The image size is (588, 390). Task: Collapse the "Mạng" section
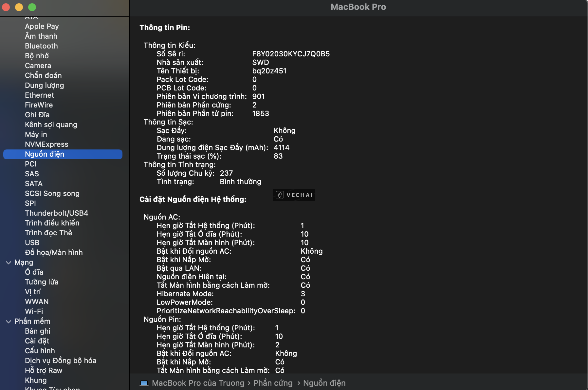[x=8, y=262]
